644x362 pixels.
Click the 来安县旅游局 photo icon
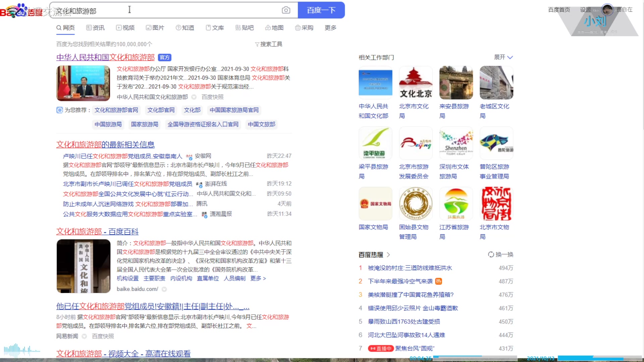(456, 82)
